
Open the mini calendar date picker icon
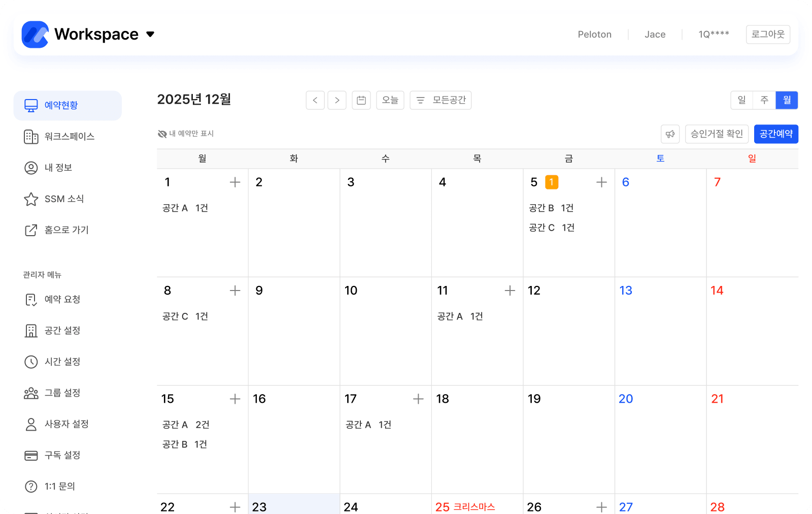point(361,100)
